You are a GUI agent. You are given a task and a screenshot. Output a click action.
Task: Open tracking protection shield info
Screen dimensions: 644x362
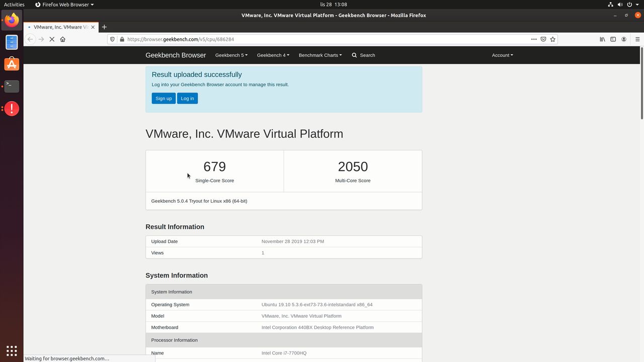pyautogui.click(x=113, y=39)
